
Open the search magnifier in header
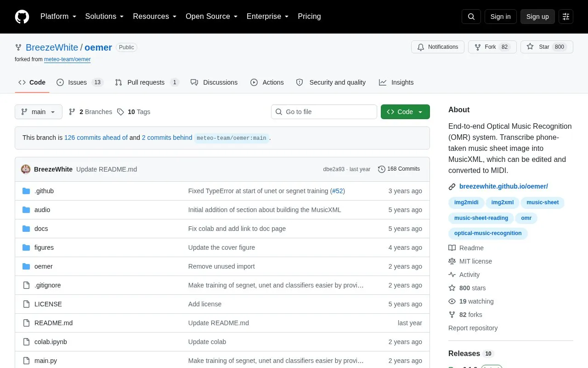pos(471,17)
